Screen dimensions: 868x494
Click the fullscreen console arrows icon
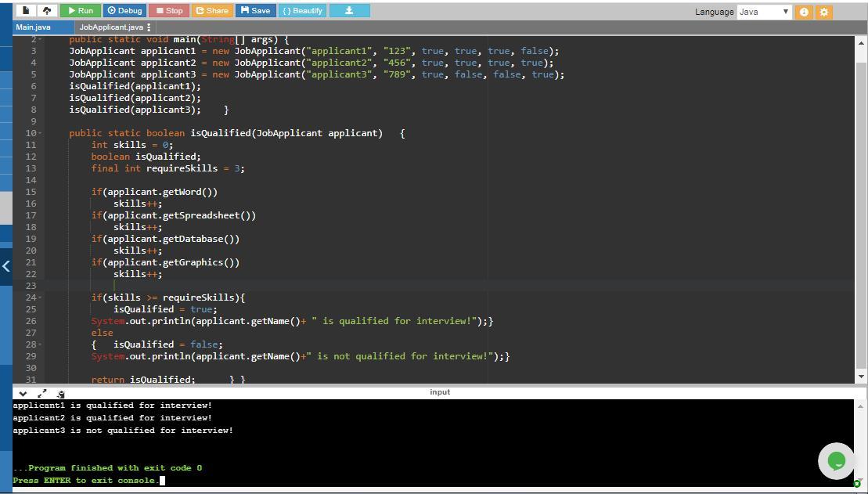coord(41,393)
